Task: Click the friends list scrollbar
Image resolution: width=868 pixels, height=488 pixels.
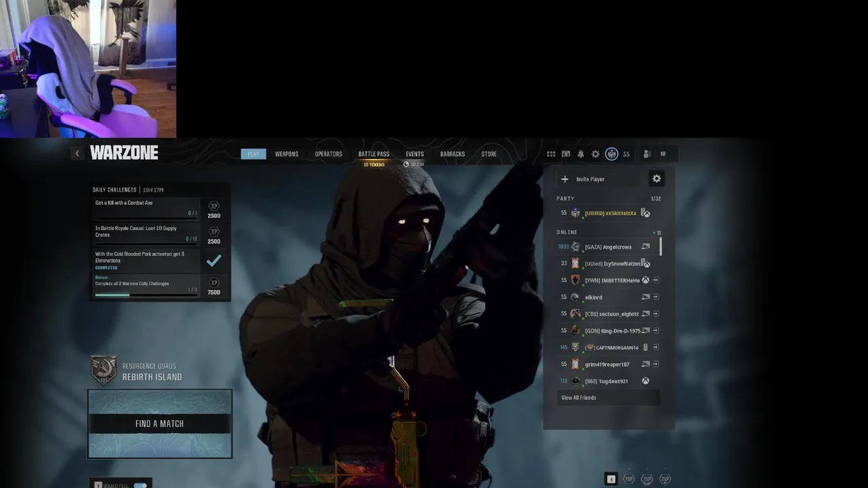Action: [x=660, y=246]
